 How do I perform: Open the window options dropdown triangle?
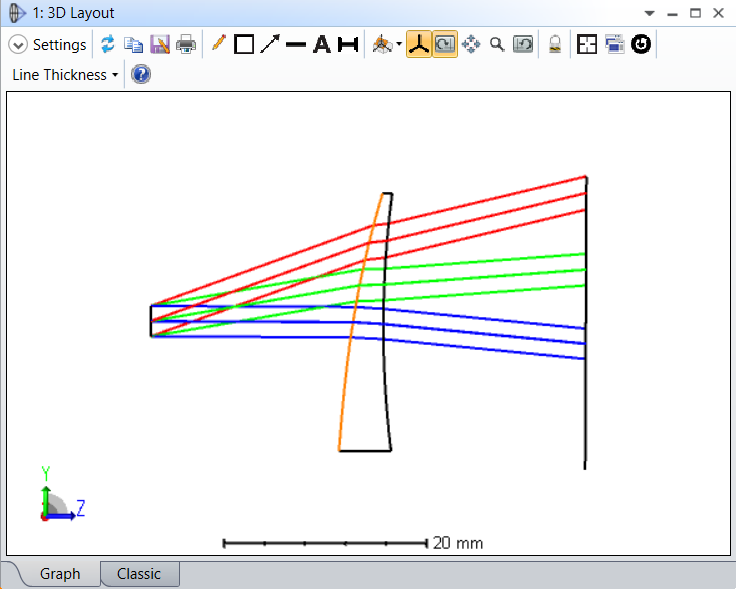pyautogui.click(x=649, y=13)
